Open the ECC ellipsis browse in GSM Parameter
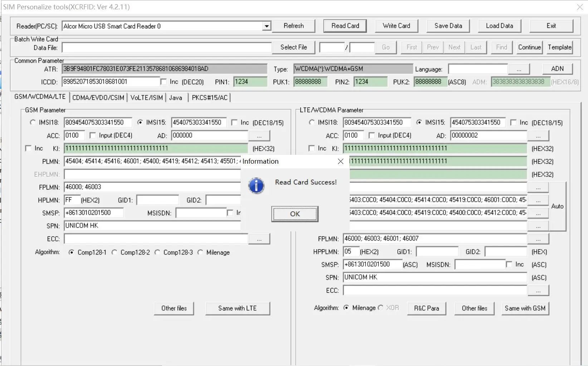The image size is (588, 366). (x=259, y=239)
